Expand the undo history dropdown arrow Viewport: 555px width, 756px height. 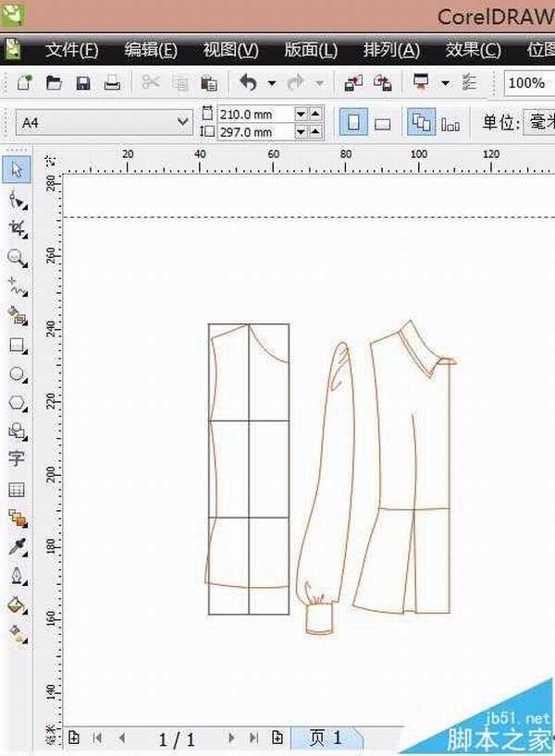tap(271, 83)
